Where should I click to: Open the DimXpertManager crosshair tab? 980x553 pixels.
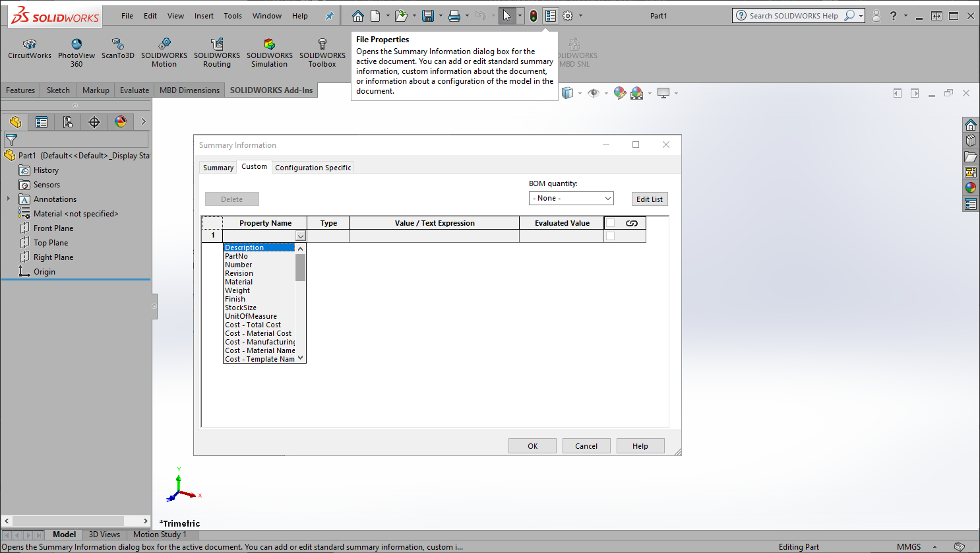(94, 122)
